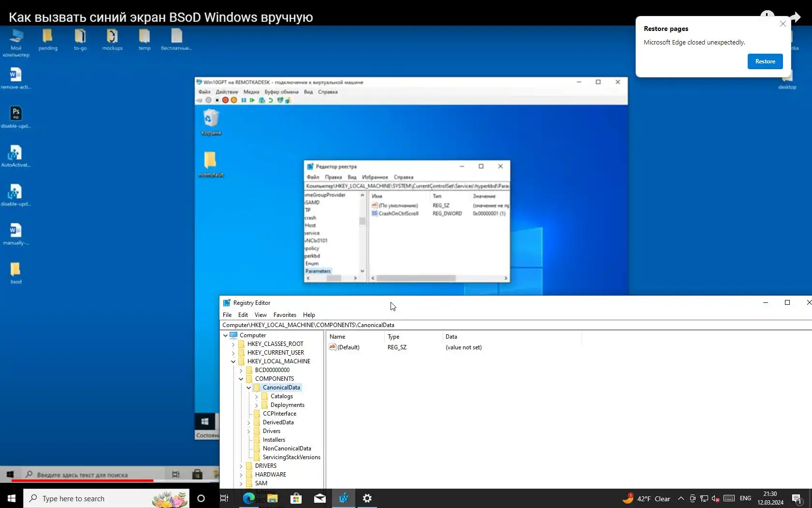Click the Windows Start button
Screen dimensions: 812x508
coord(12,498)
